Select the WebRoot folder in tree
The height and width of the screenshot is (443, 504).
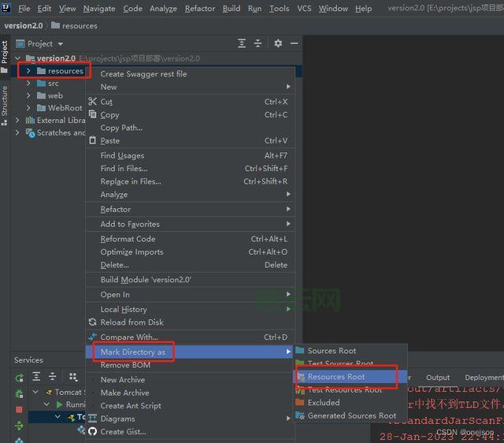coord(65,108)
